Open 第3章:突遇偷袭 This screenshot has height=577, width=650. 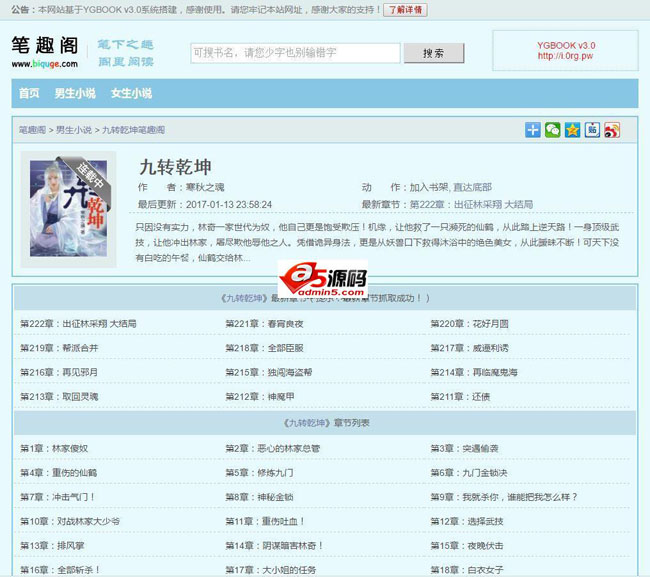(464, 449)
